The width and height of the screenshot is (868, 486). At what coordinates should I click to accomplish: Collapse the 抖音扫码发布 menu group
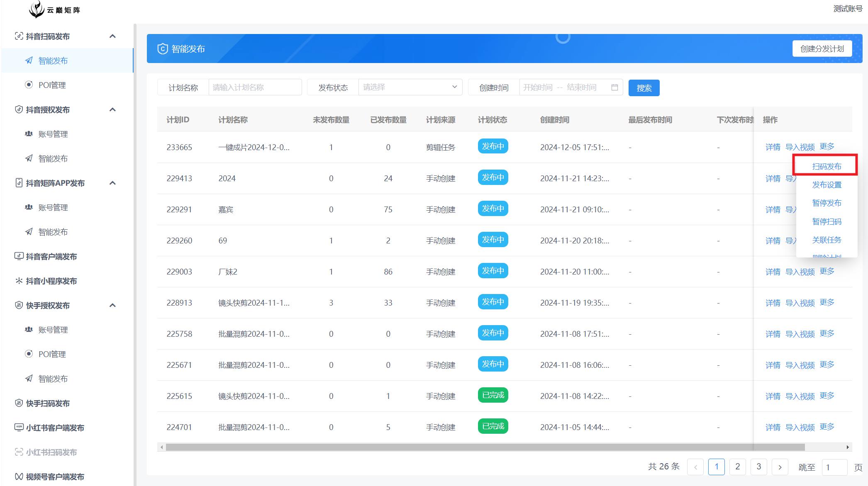pos(112,36)
